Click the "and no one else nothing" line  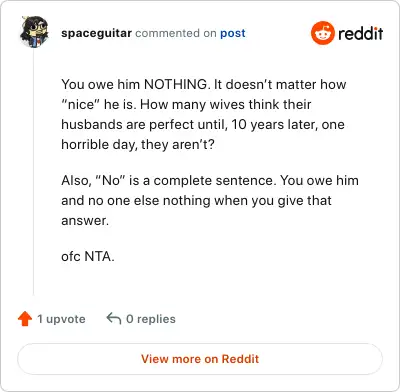point(196,201)
